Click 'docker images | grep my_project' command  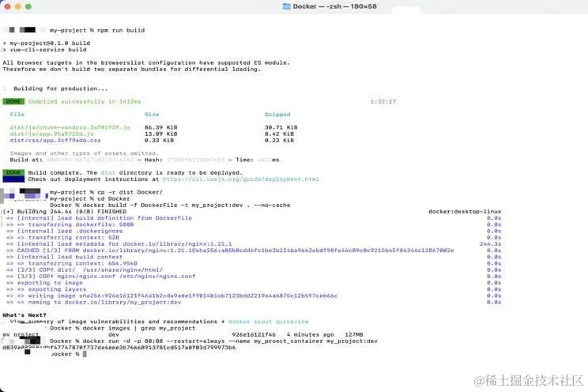point(139,328)
